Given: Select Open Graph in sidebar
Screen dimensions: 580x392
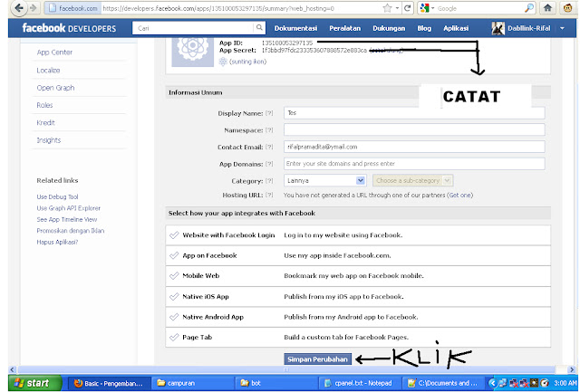Looking at the screenshot, I should point(55,88).
